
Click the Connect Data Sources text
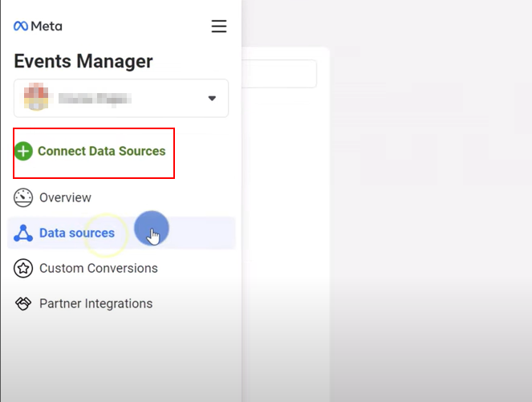tap(101, 151)
